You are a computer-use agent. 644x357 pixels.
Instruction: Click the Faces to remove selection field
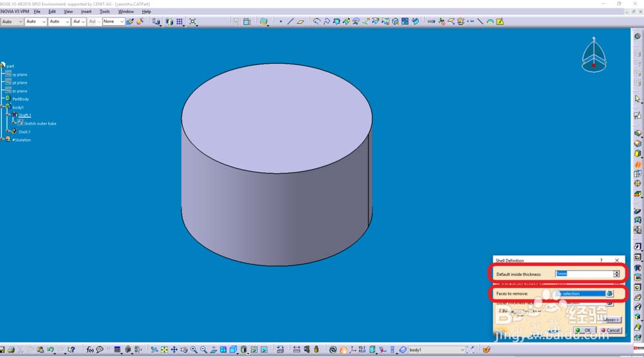580,293
